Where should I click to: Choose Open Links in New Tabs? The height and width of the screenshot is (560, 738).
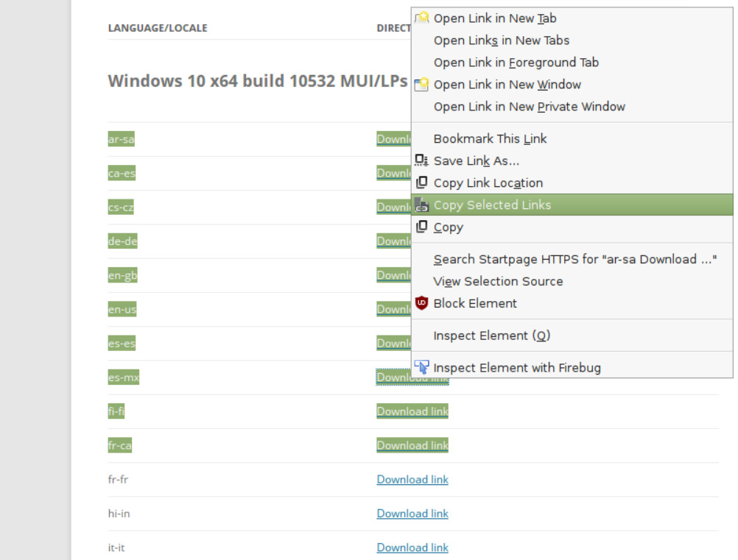pyautogui.click(x=572, y=40)
